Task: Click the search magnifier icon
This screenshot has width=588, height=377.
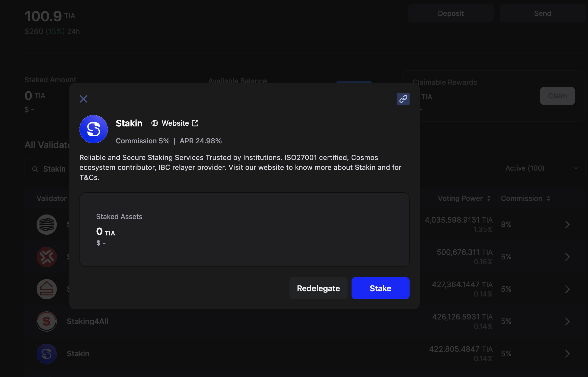Action: click(35, 169)
